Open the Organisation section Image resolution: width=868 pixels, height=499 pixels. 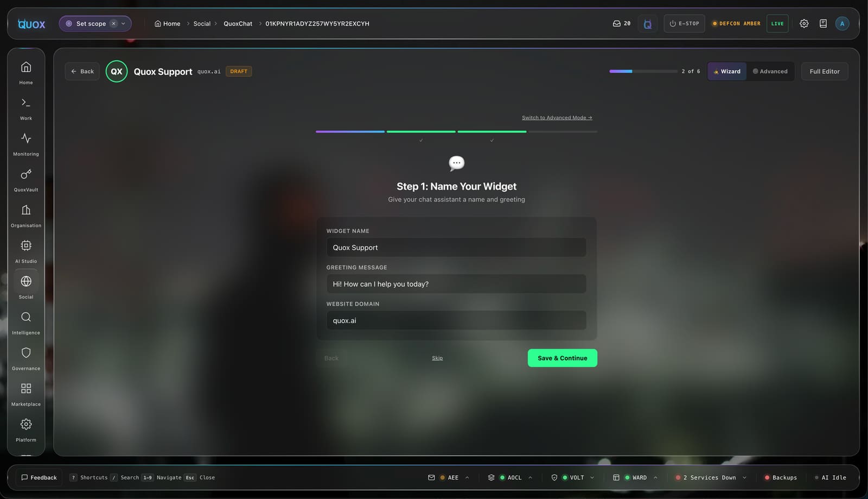point(26,216)
